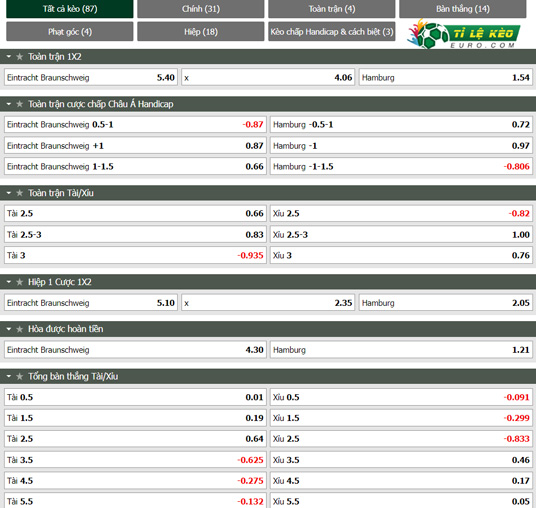Viewport: 536px width, 508px height.
Task: Pick Hamburg 1.54 in Toàn trận 1X2
Action: tap(446, 78)
